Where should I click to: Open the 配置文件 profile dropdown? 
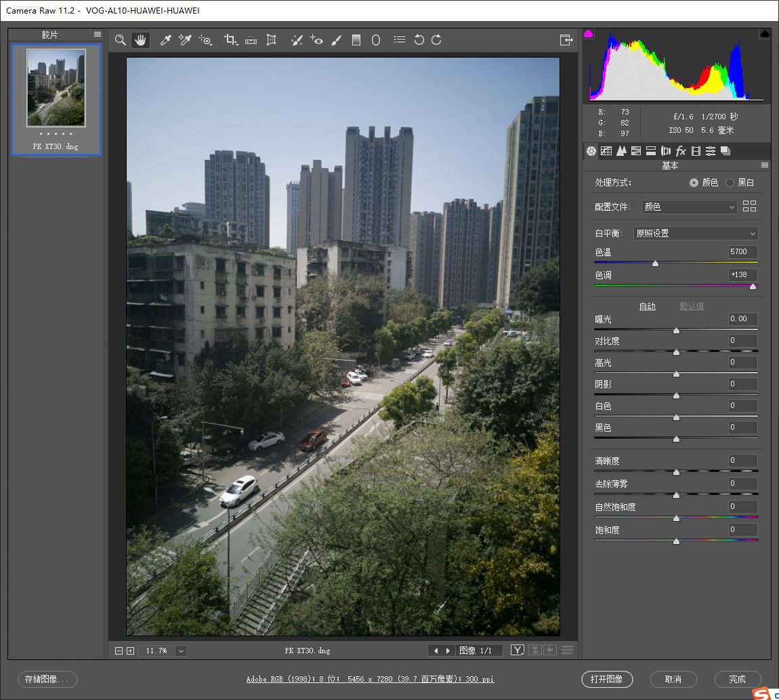tap(689, 207)
